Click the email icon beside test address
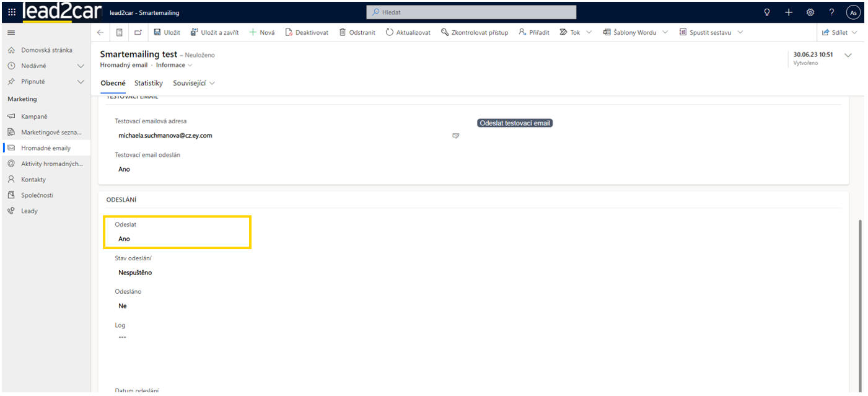868x396 pixels. [x=455, y=136]
